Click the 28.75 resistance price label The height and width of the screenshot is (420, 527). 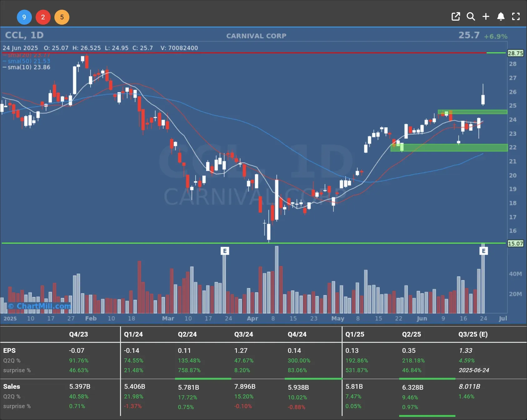[515, 53]
